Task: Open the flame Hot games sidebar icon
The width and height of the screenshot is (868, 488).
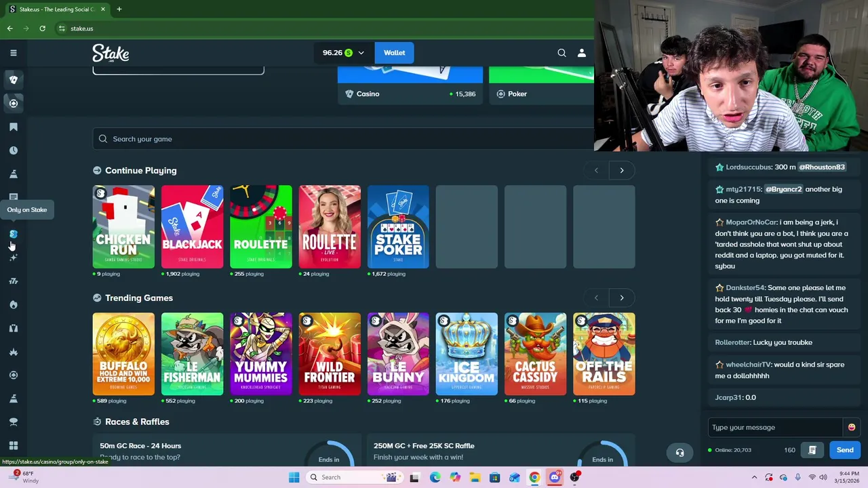Action: click(x=13, y=304)
